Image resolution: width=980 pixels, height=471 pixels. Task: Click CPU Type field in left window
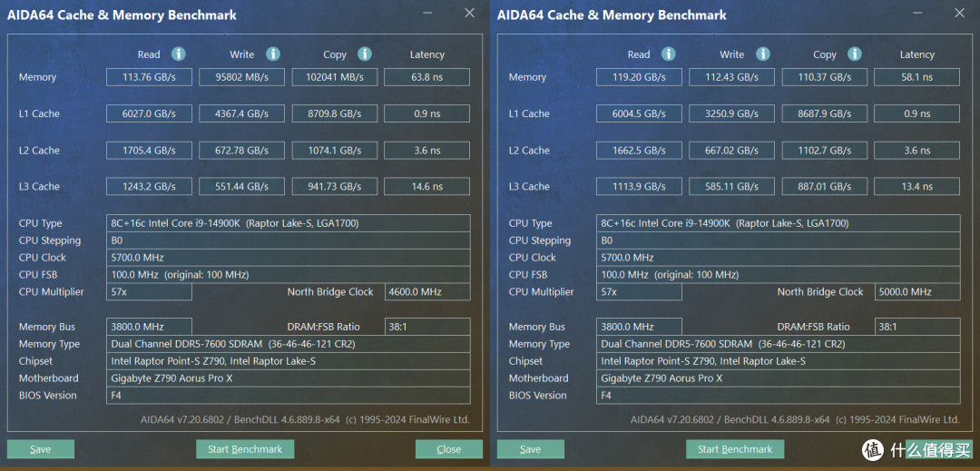[x=289, y=223]
